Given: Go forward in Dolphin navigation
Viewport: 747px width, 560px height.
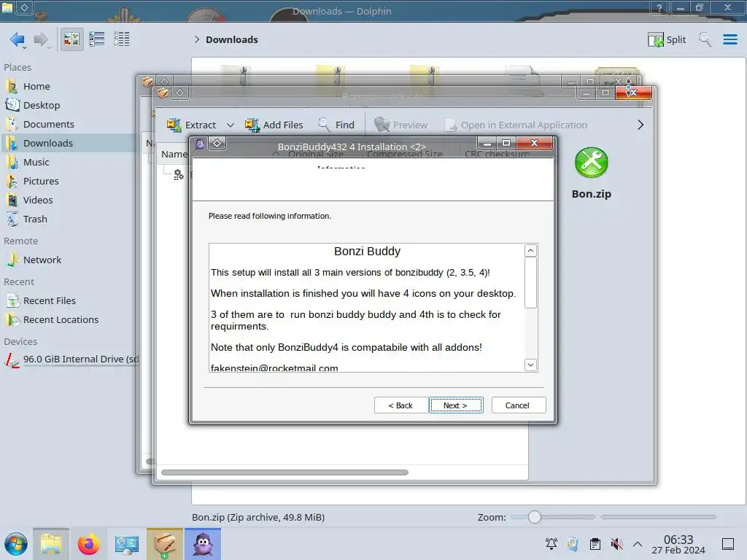Looking at the screenshot, I should pos(42,39).
